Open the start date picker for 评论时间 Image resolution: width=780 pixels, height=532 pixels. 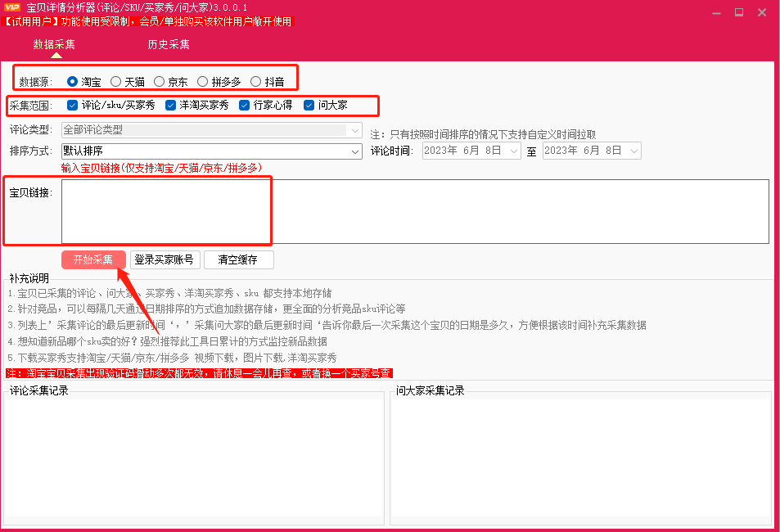tap(471, 151)
